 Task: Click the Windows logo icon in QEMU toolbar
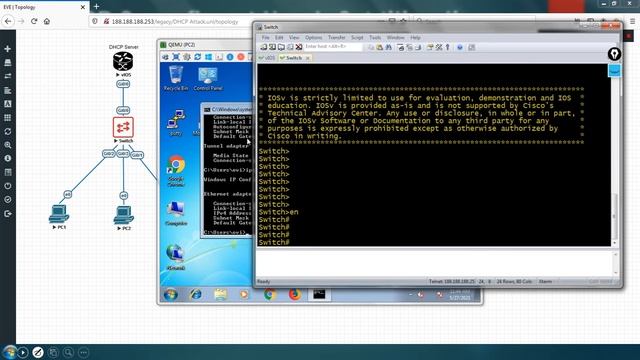(208, 57)
